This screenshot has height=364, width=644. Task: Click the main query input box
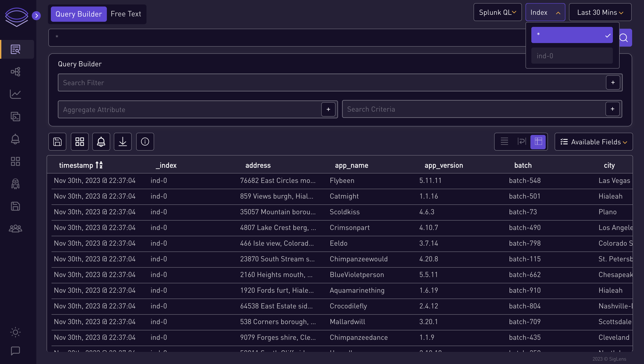pyautogui.click(x=287, y=37)
